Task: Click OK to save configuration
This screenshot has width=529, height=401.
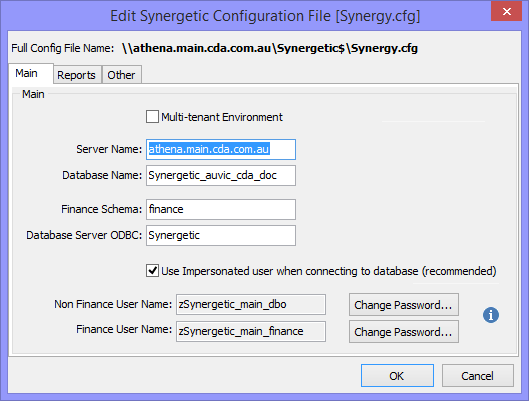Action: click(397, 376)
